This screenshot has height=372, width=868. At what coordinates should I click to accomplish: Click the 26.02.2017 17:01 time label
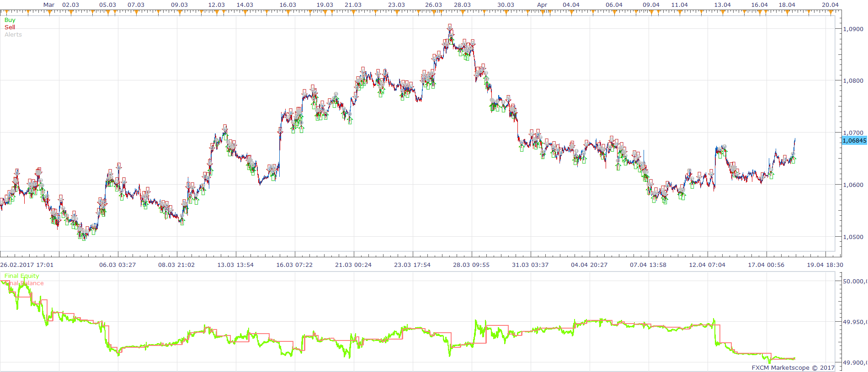click(x=27, y=265)
